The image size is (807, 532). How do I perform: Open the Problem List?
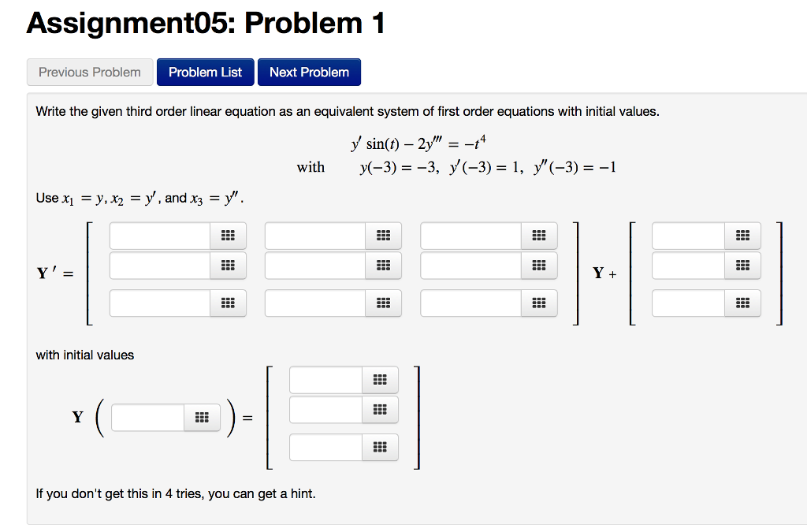click(x=205, y=72)
